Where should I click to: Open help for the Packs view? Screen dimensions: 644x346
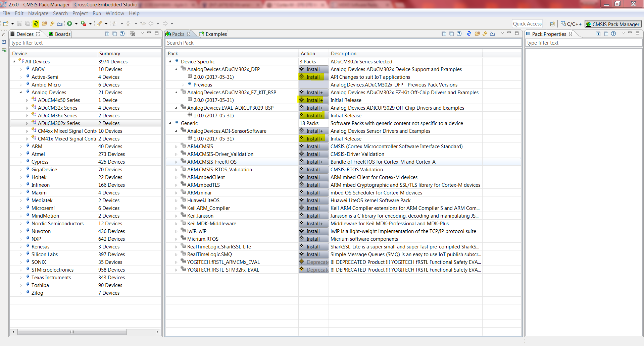[x=459, y=34]
